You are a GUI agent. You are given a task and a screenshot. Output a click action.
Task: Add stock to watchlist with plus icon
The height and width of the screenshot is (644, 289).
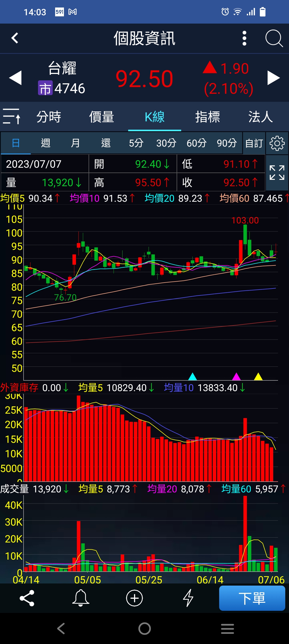(134, 598)
